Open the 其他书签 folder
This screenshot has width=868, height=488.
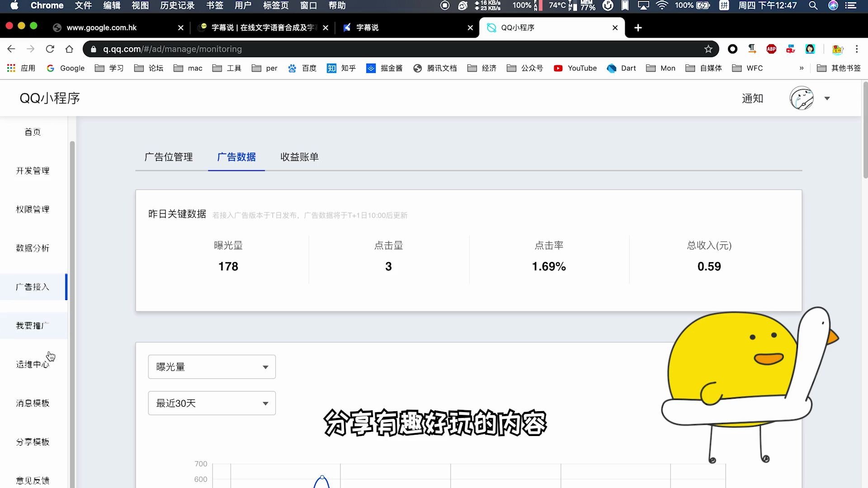[x=839, y=68]
